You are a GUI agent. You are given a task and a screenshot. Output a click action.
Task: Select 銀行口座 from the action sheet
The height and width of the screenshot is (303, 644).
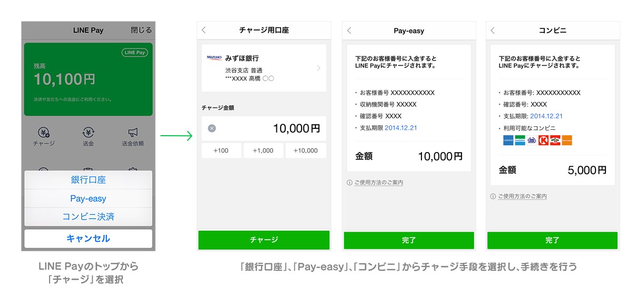click(88, 180)
